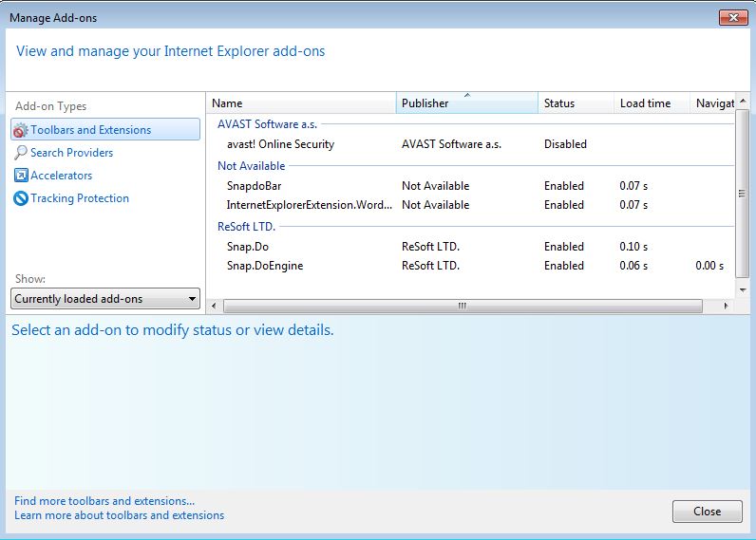Sort list by Publisher column header
The image size is (756, 540).
tap(466, 103)
